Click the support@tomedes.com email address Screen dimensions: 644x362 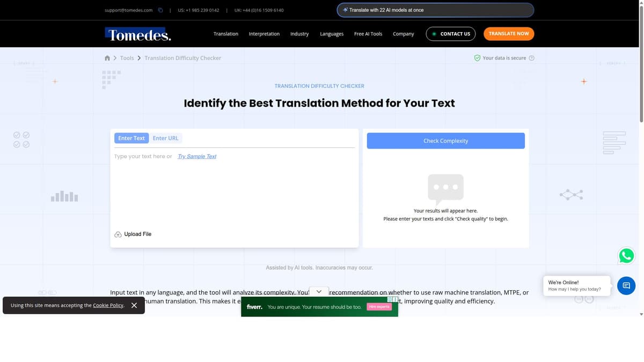click(x=128, y=10)
